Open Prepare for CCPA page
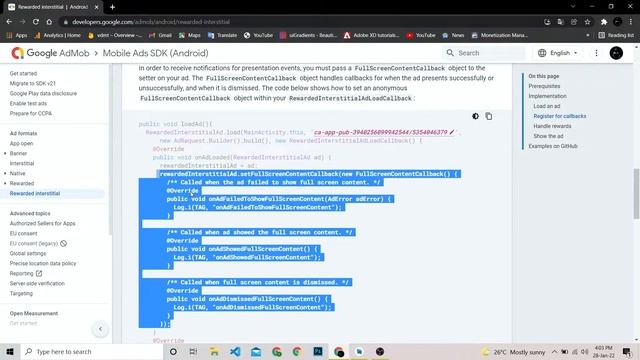 [x=31, y=113]
